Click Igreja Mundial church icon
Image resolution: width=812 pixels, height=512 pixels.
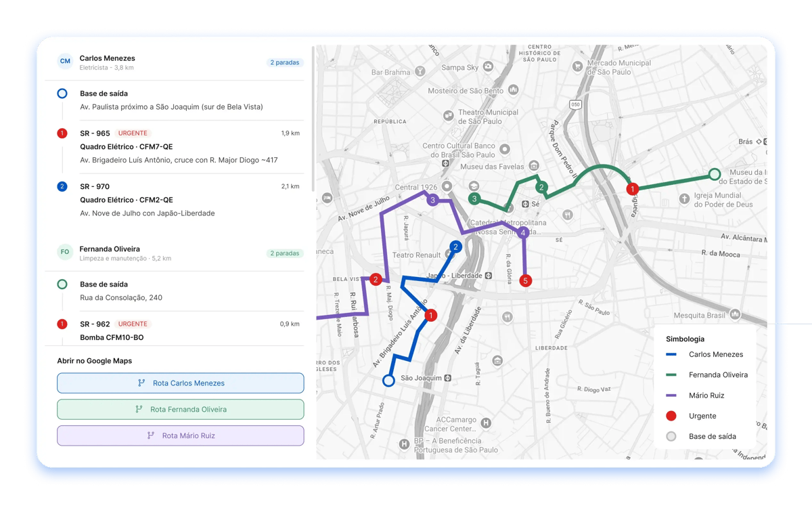point(684,199)
